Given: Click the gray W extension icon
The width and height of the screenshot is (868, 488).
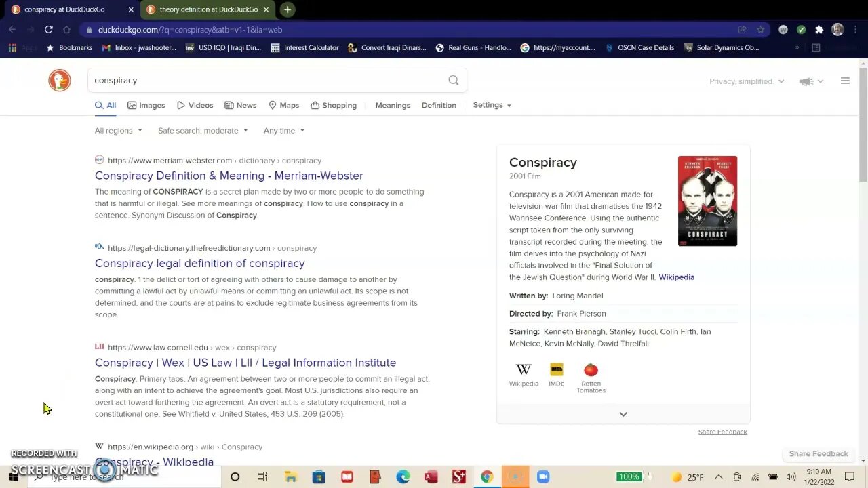Looking at the screenshot, I should pyautogui.click(x=783, y=30).
